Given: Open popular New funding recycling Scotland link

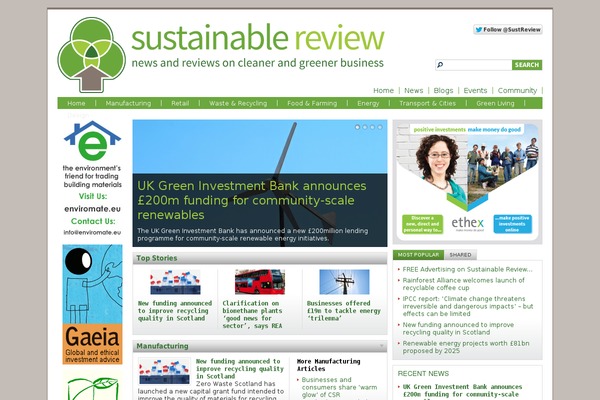Looking at the screenshot, I should pyautogui.click(x=458, y=328).
